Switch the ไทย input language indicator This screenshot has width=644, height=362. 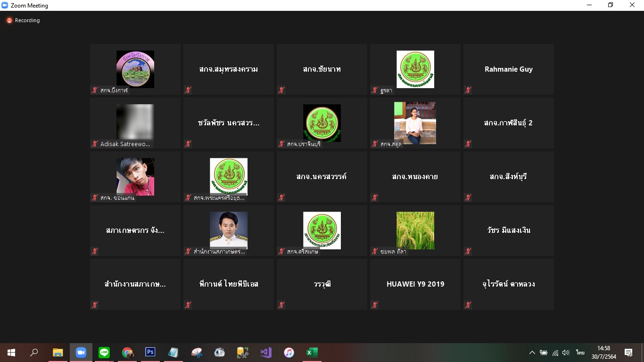[580, 353]
